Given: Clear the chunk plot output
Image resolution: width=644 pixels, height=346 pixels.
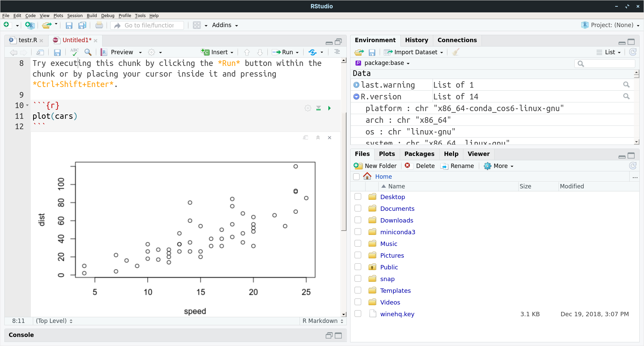Looking at the screenshot, I should point(330,138).
